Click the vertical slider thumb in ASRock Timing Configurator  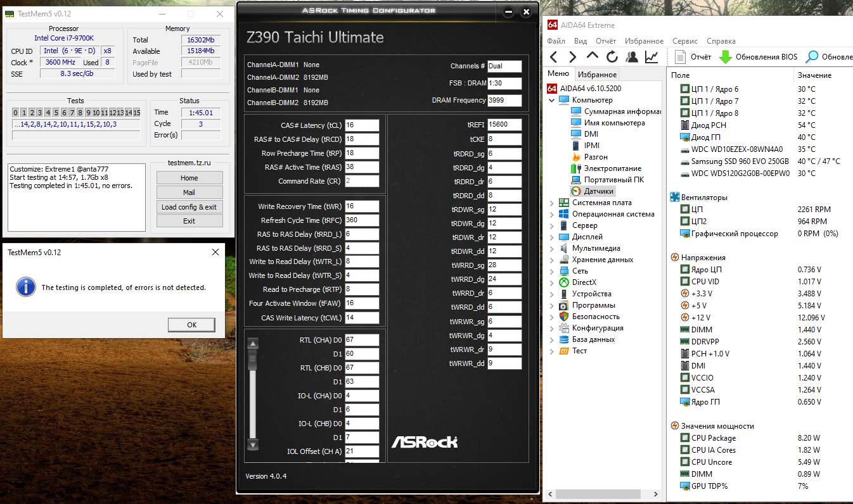click(x=253, y=360)
